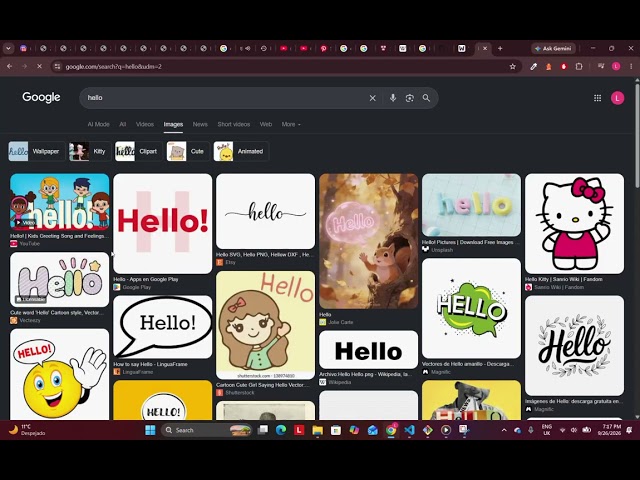Open Task View from the taskbar
Viewport: 640px width, 480px height.
[263, 430]
